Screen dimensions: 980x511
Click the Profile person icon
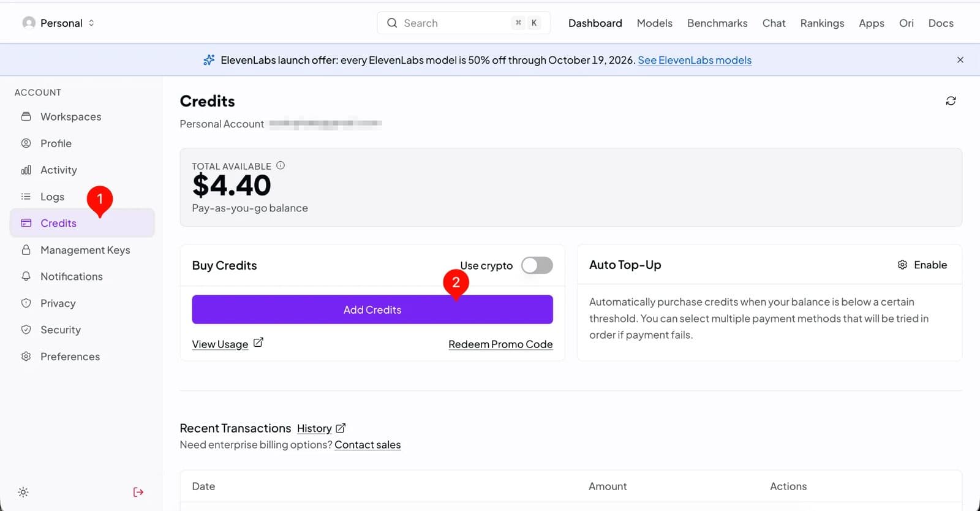(26, 143)
